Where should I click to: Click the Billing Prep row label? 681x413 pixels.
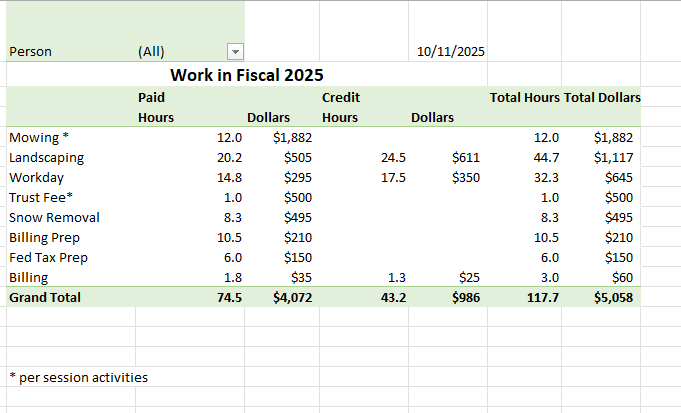tap(44, 237)
